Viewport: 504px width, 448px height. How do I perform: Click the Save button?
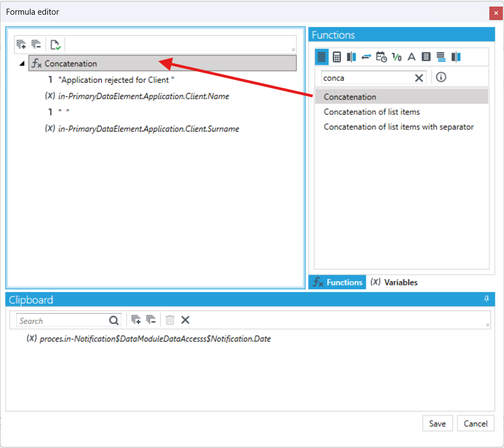pyautogui.click(x=438, y=424)
